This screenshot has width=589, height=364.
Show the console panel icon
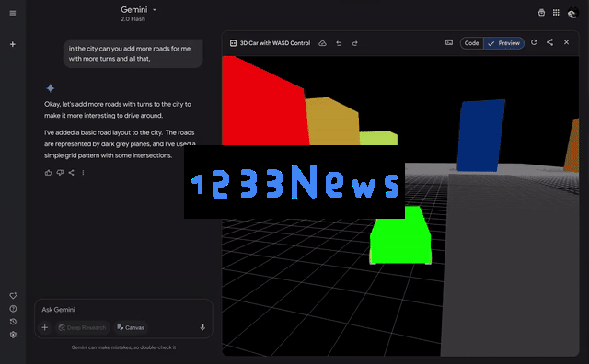pos(449,42)
